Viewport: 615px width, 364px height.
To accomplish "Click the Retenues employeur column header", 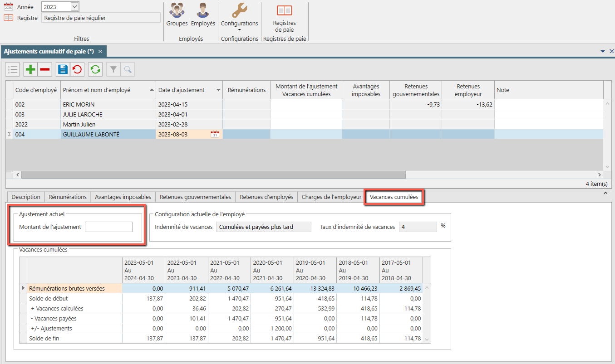I will pos(468,90).
